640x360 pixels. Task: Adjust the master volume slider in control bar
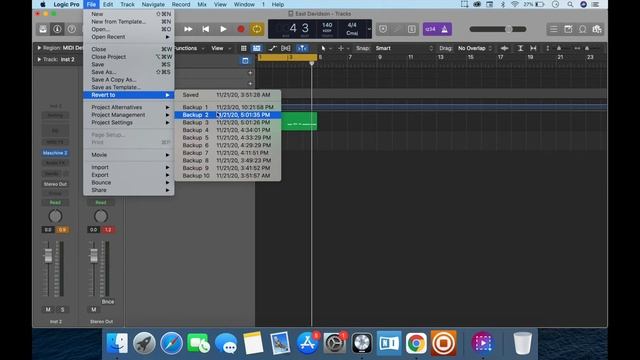pyautogui.click(x=498, y=29)
